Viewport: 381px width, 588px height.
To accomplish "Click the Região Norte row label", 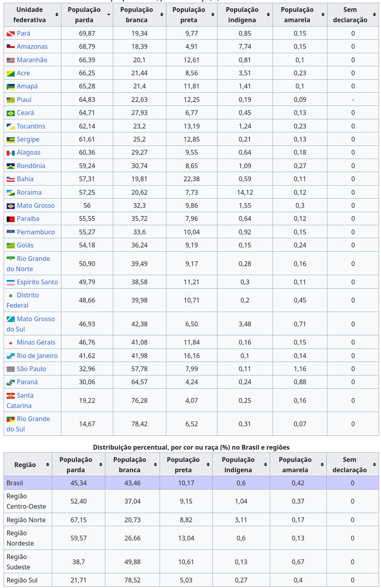I will [26, 520].
